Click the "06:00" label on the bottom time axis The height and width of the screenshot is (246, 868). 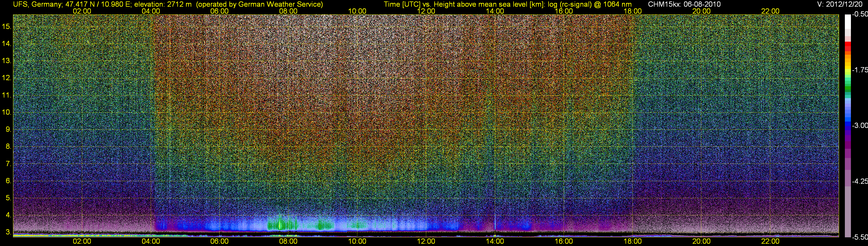219,242
